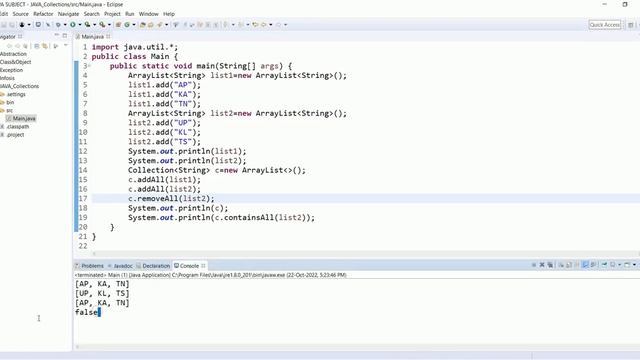The image size is (640, 360).
Task: Close the Main.java editor tab
Action: click(x=108, y=36)
